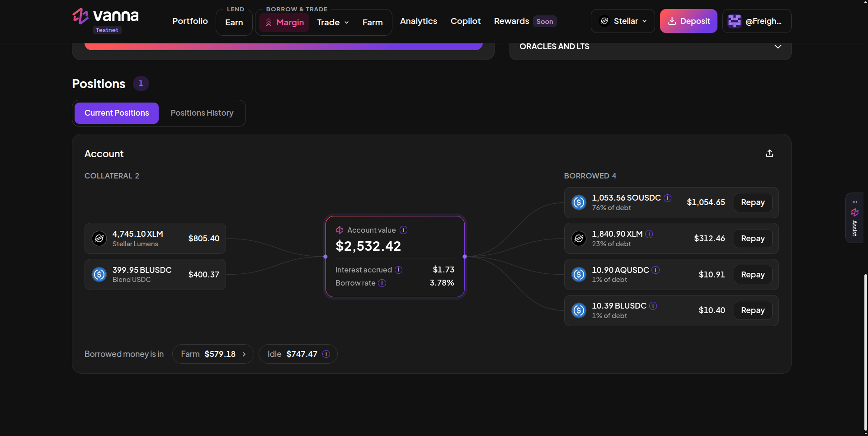Open the Trade dropdown menu
The height and width of the screenshot is (436, 868).
333,23
